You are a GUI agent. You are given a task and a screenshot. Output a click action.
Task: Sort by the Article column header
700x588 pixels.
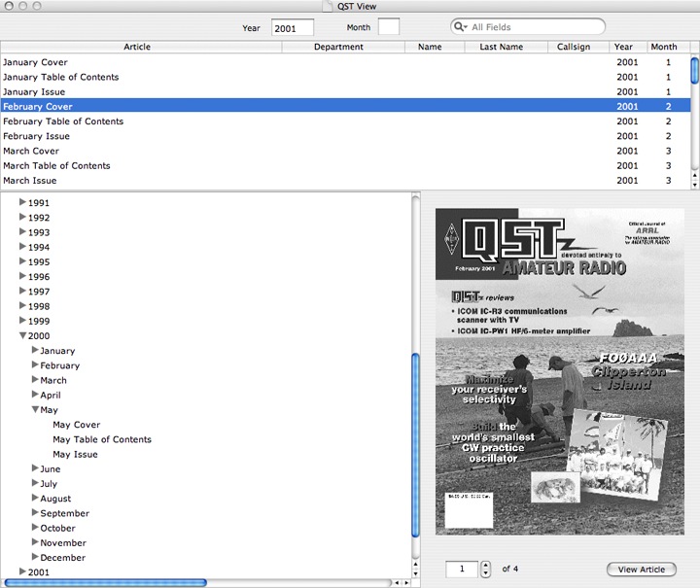pyautogui.click(x=141, y=47)
